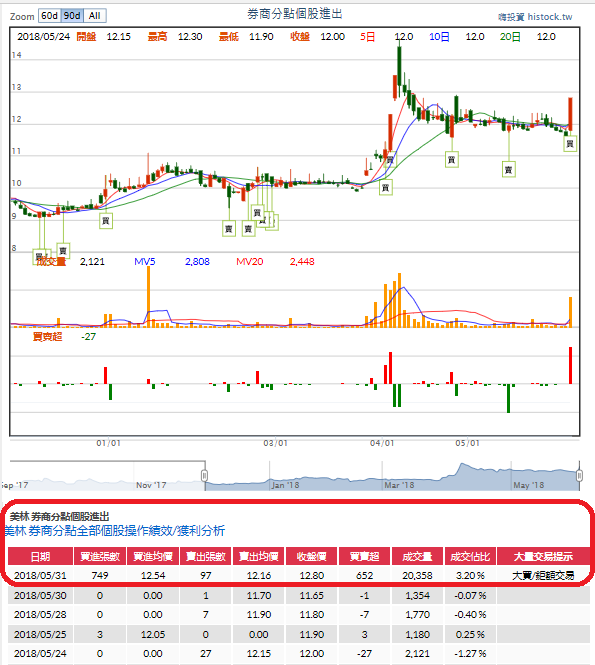
Task: Open the 美林 券商分點全部個股操作績效/獲利分析 link
Action: (115, 531)
